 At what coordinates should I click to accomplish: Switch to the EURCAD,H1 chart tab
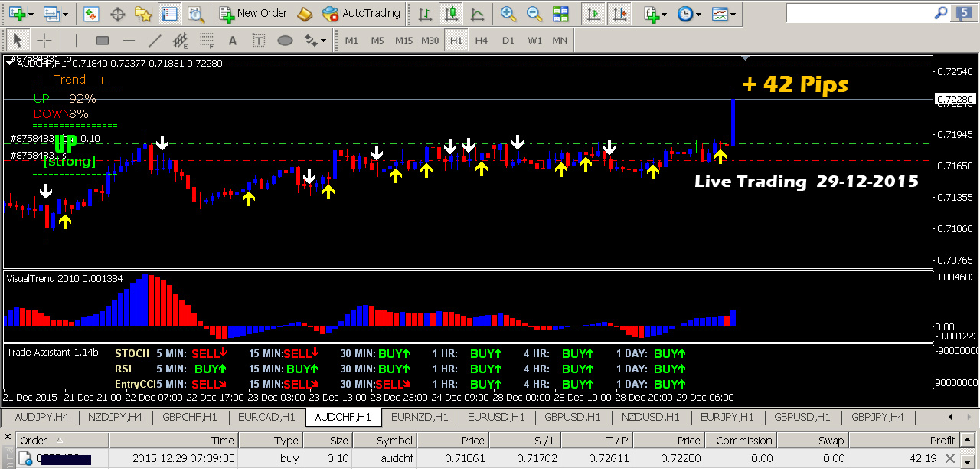click(x=266, y=418)
